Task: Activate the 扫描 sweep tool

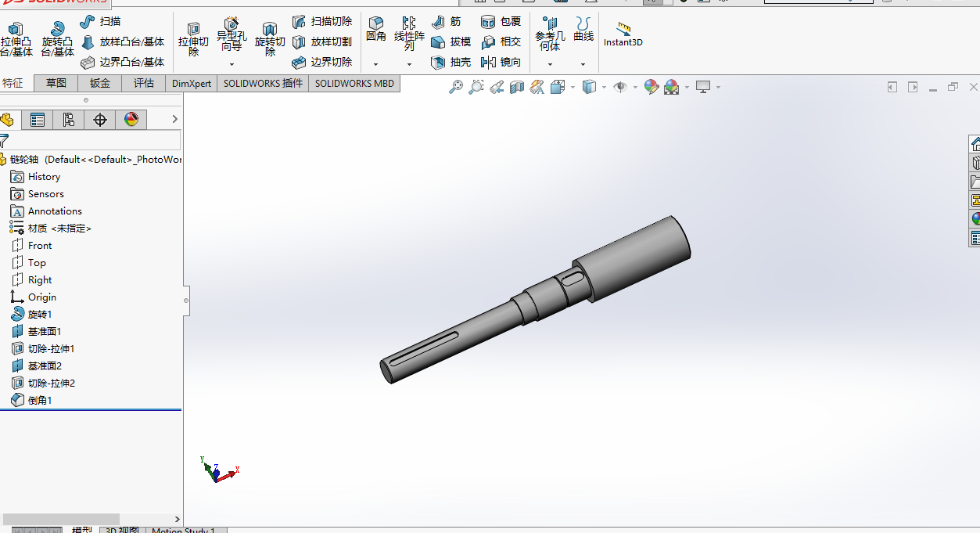Action: (x=100, y=21)
